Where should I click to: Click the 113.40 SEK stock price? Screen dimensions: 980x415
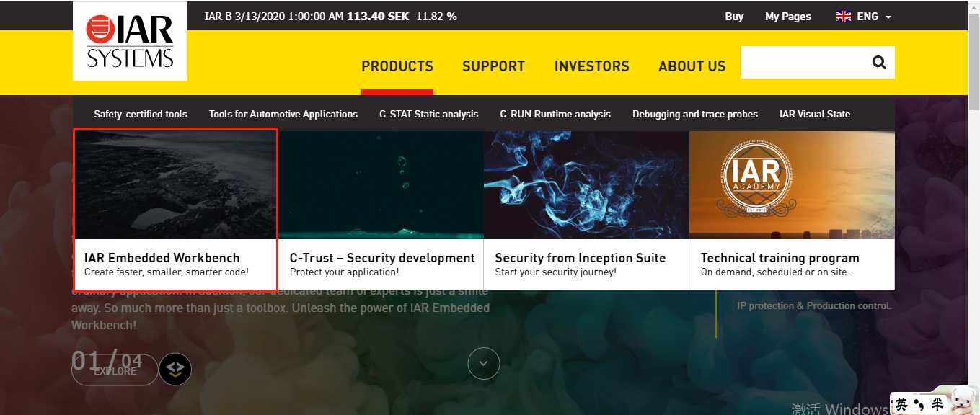pos(378,17)
